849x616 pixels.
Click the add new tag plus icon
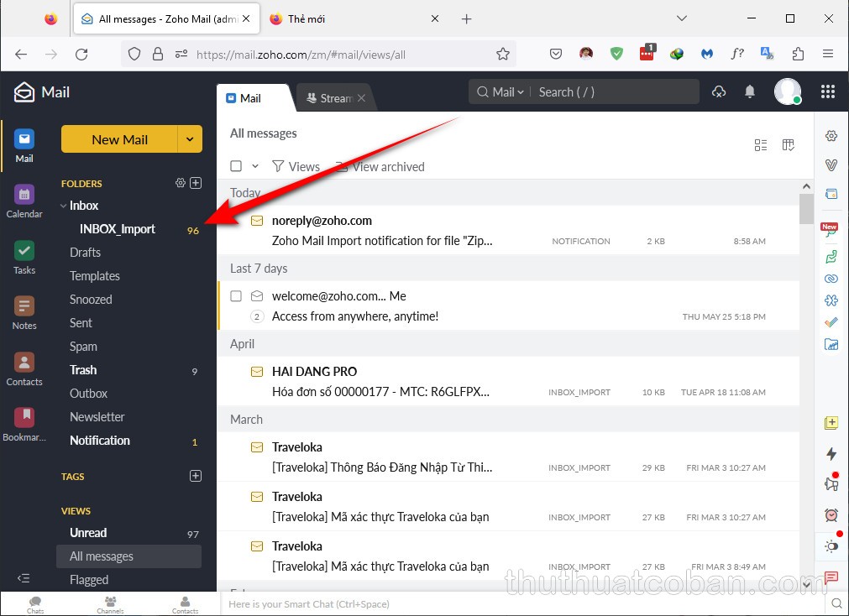pos(196,476)
